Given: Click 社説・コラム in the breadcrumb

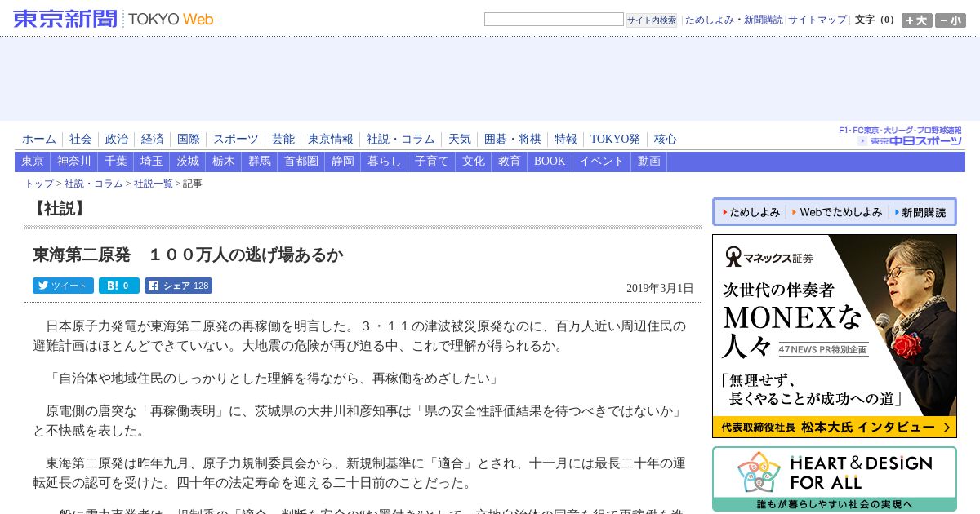Looking at the screenshot, I should [x=94, y=184].
